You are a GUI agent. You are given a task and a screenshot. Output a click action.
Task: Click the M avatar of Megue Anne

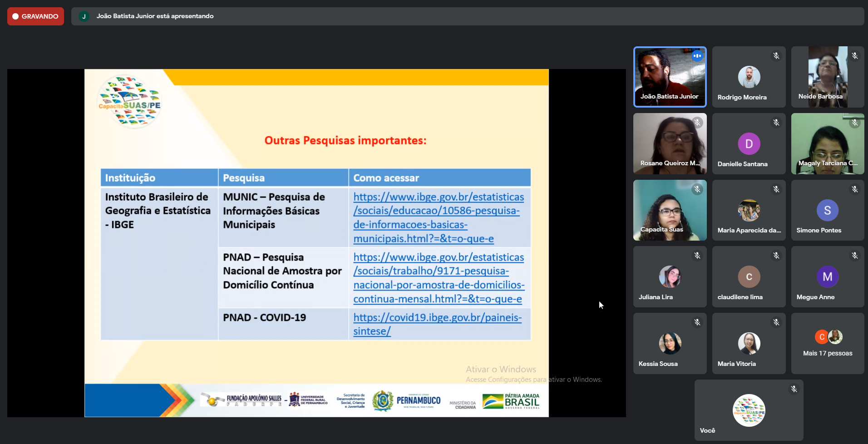827,277
